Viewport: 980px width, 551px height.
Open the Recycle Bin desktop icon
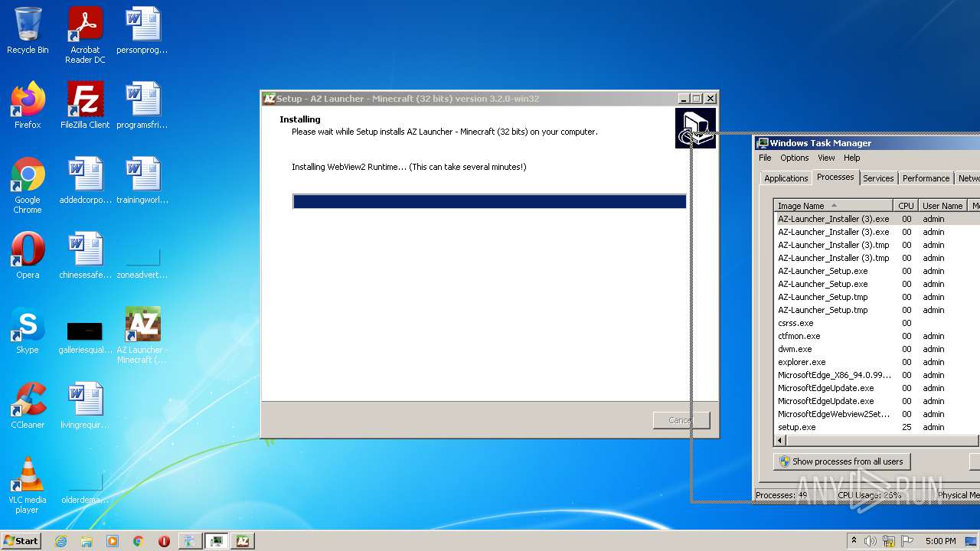coord(28,31)
